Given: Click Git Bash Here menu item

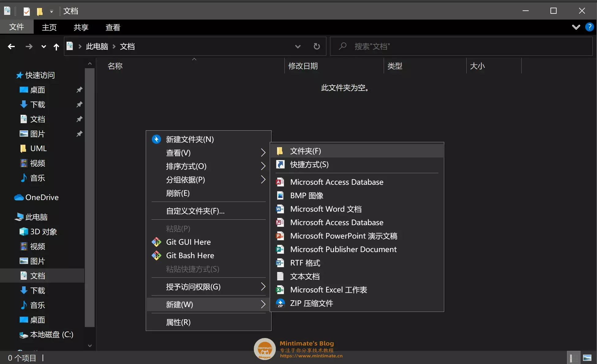Looking at the screenshot, I should (208, 256).
